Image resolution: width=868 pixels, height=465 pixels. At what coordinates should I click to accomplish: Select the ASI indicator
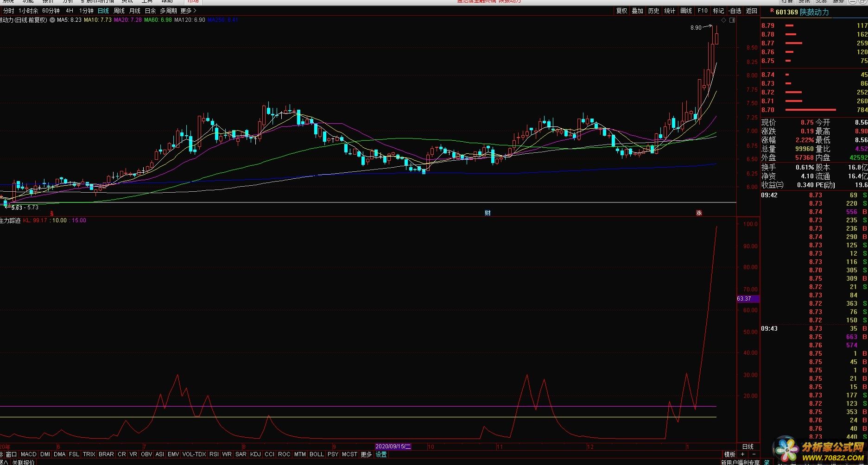160,454
